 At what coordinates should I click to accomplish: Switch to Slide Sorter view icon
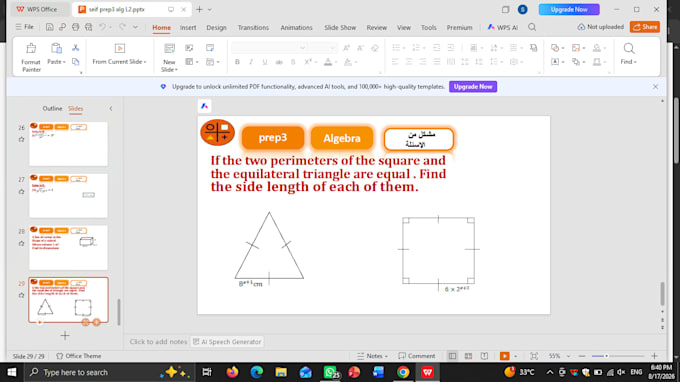click(x=468, y=356)
